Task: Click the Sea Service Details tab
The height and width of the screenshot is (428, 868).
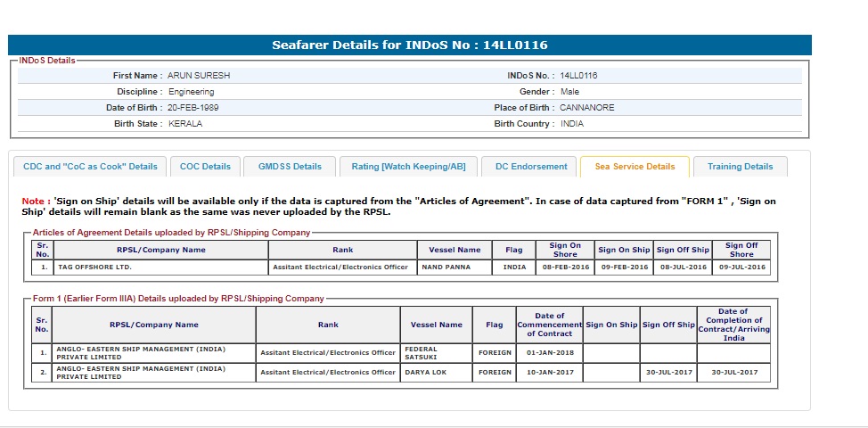Action: click(x=635, y=167)
